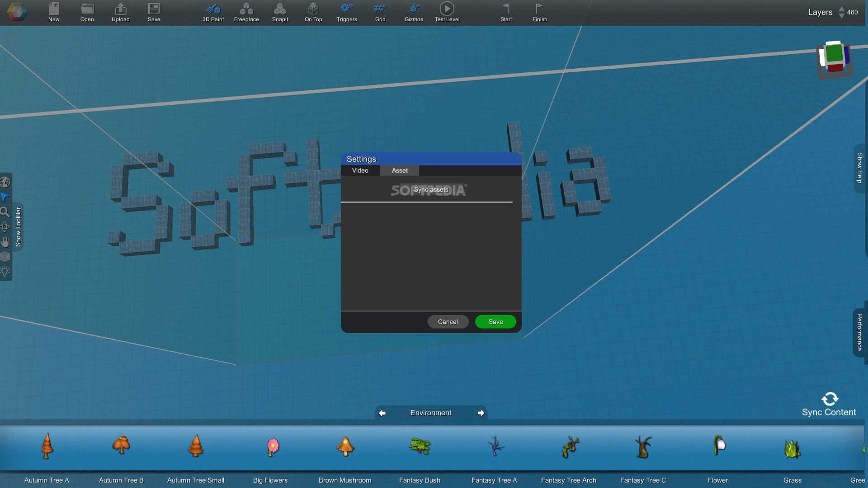Click the Sync Content button
Viewport: 868px width, 488px height.
click(x=829, y=404)
